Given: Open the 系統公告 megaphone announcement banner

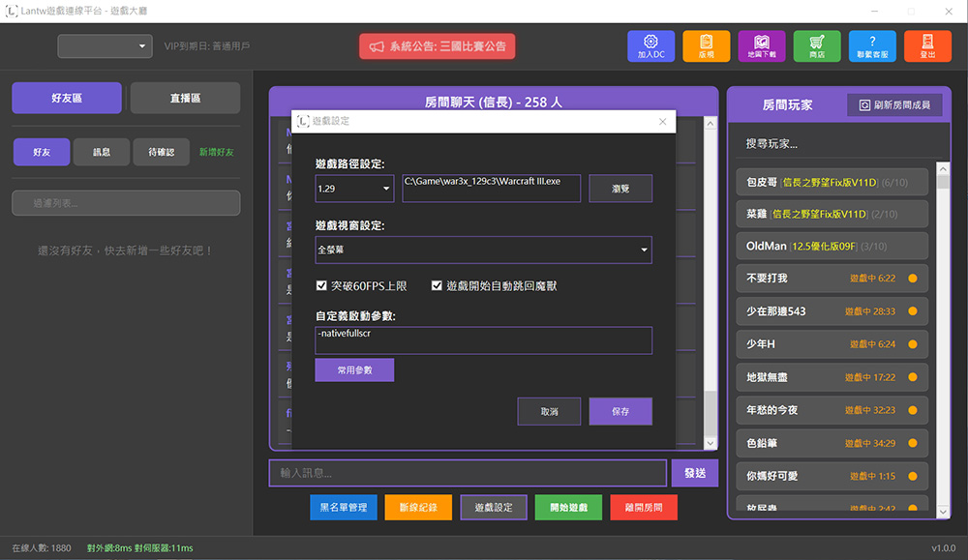Looking at the screenshot, I should click(438, 46).
